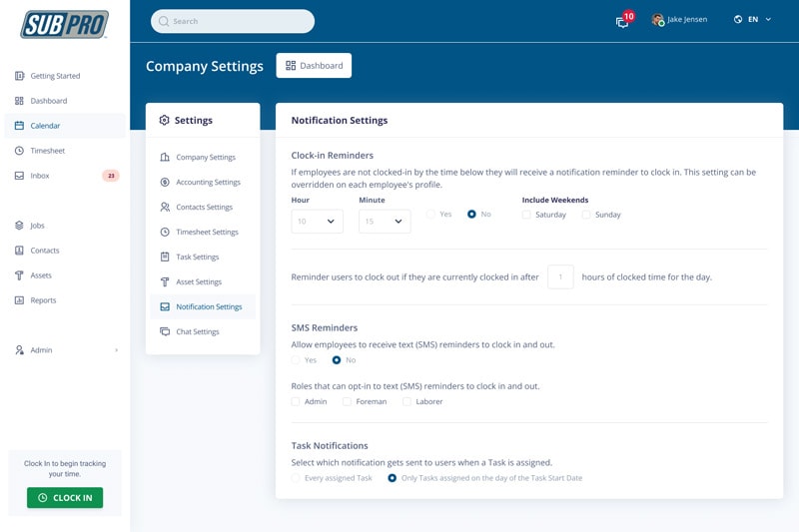Go to Chat Settings section
Screen dimensions: 799x532
[197, 332]
